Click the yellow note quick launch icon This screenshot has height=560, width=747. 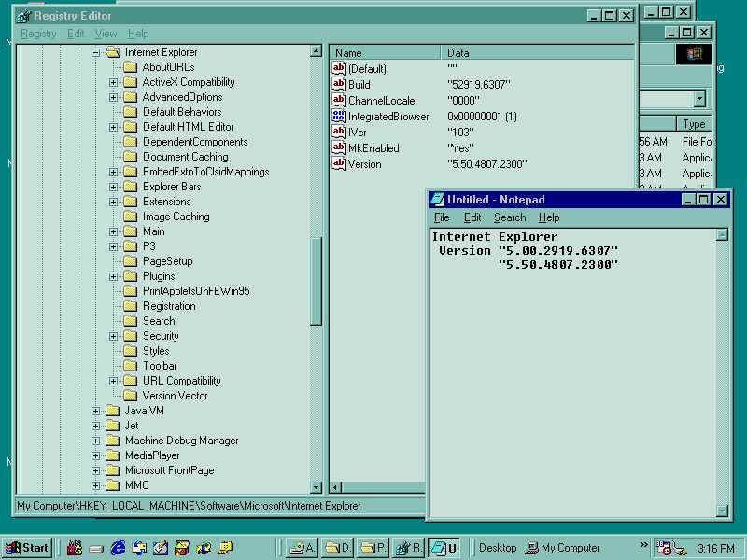pyautogui.click(x=225, y=548)
